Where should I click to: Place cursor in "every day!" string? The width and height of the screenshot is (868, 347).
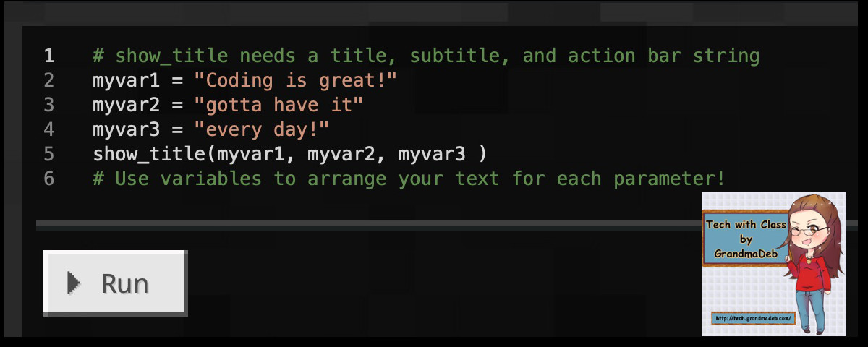(262, 129)
